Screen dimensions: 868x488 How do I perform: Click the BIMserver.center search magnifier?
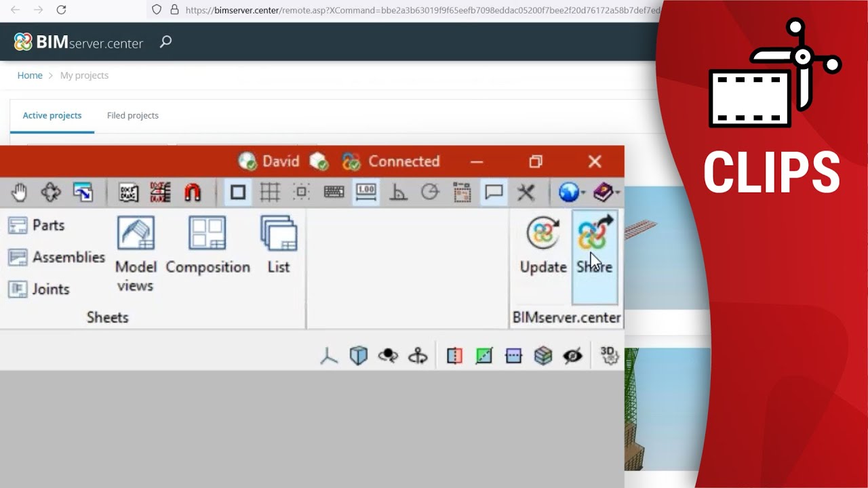pyautogui.click(x=165, y=42)
